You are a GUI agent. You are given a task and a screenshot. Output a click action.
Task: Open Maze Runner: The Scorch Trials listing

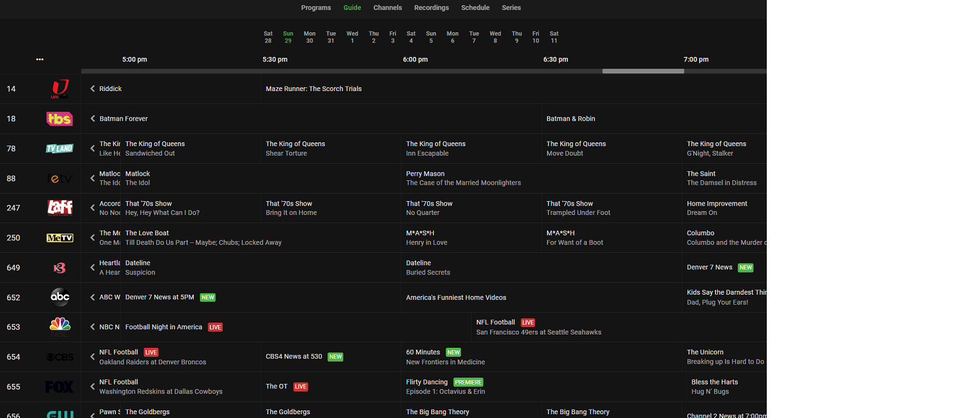click(313, 89)
